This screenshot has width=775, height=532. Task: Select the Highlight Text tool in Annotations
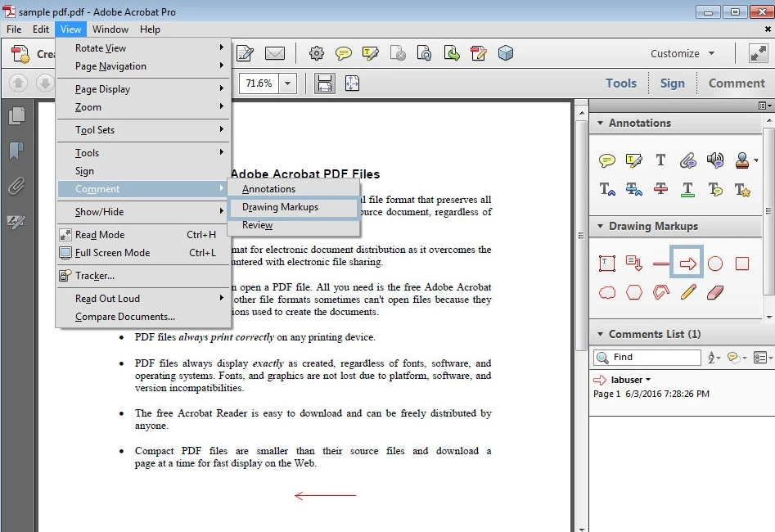[633, 160]
